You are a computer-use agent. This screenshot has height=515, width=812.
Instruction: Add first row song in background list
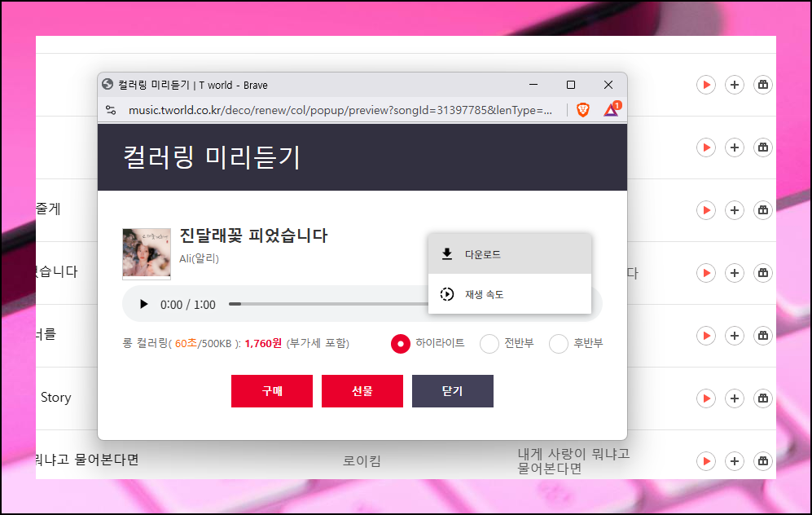coord(735,85)
